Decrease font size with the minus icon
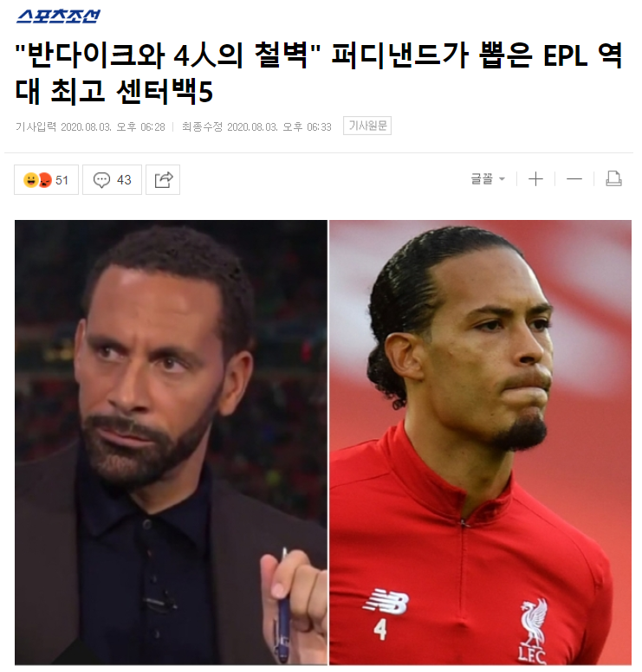Viewport: 642px width, 672px height. coord(574,178)
